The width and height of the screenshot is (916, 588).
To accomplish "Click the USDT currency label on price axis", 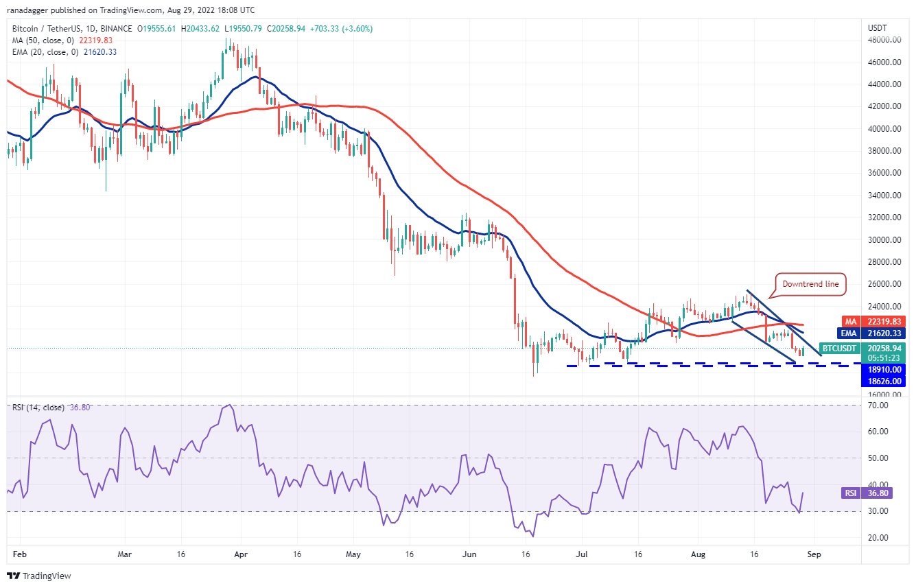I will click(x=878, y=28).
